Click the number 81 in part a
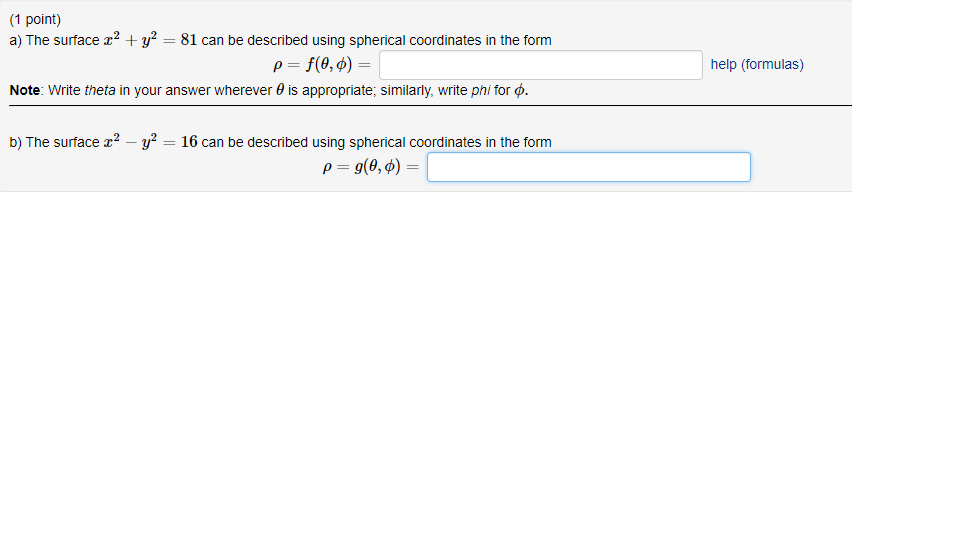This screenshot has width=960, height=540. [188, 40]
